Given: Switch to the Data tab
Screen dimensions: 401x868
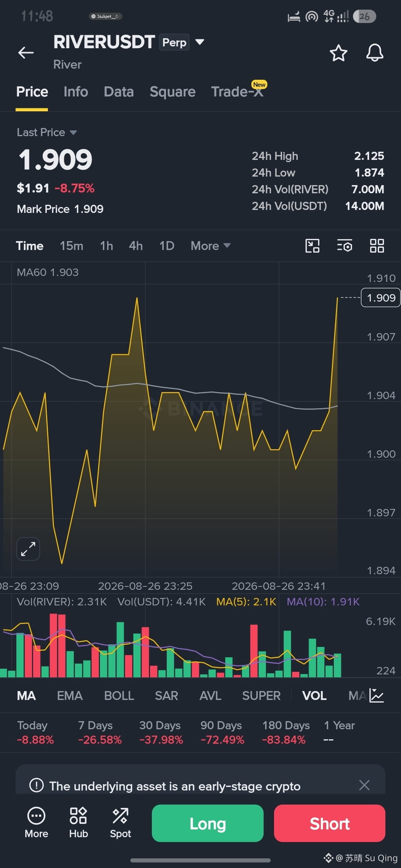Looking at the screenshot, I should tap(119, 92).
